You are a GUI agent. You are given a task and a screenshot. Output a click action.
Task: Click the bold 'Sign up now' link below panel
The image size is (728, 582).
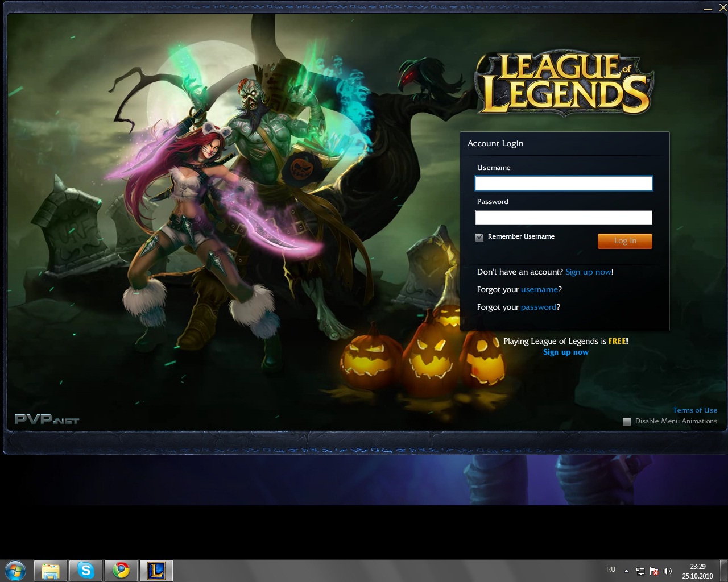[x=566, y=352]
